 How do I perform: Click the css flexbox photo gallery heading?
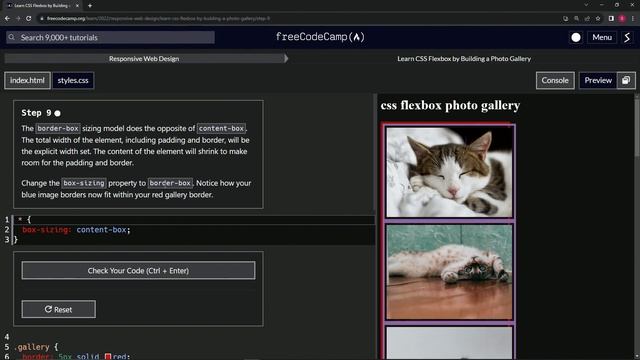[x=450, y=105]
